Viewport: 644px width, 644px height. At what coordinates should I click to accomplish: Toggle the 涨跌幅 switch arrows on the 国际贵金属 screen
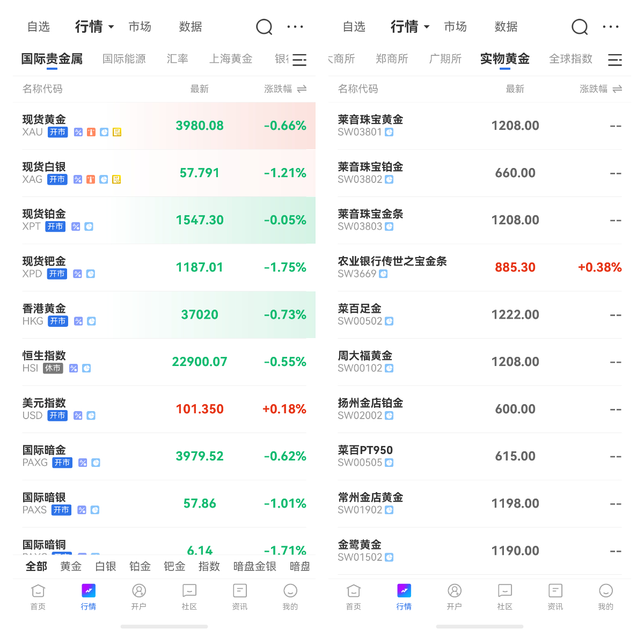coord(302,89)
